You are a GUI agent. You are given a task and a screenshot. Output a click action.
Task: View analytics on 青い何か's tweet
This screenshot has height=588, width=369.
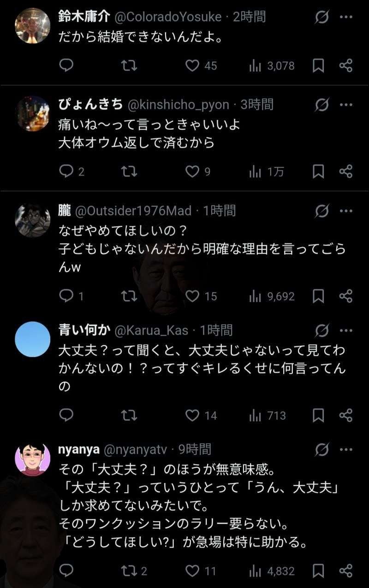pyautogui.click(x=255, y=415)
